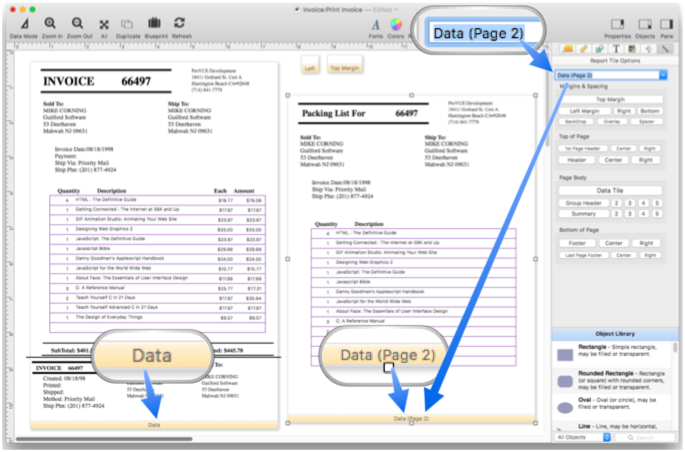Viewport: 685px width, 452px height.
Task: Click the Zoom Out magnifier
Action: (78, 24)
